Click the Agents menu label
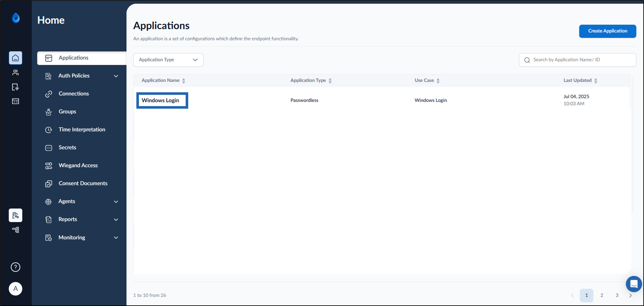The width and height of the screenshot is (644, 306). pyautogui.click(x=67, y=201)
